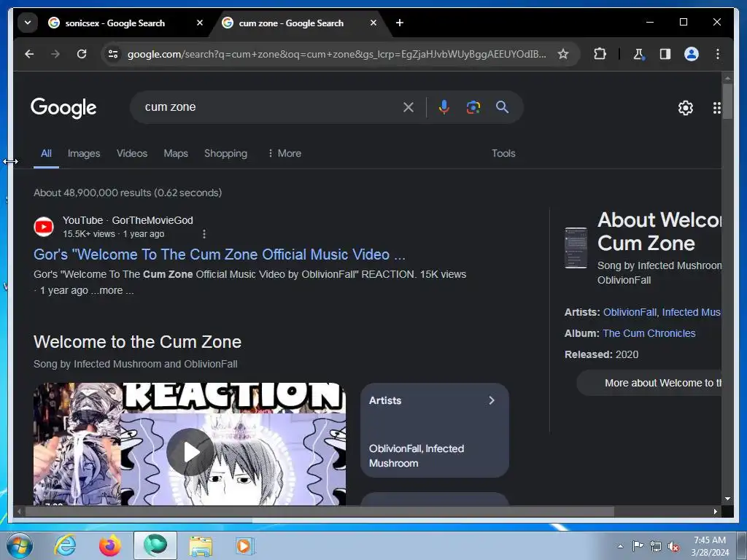Open the search Tools options
Viewport: 747px width, 560px height.
503,153
